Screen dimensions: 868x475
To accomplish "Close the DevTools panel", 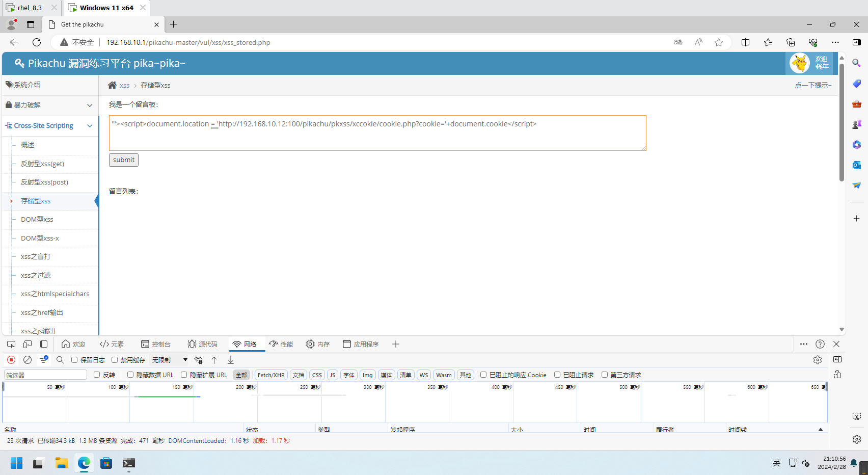I will click(836, 344).
